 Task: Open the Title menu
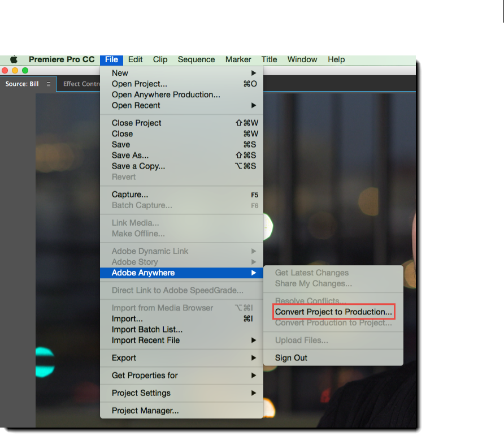click(270, 59)
